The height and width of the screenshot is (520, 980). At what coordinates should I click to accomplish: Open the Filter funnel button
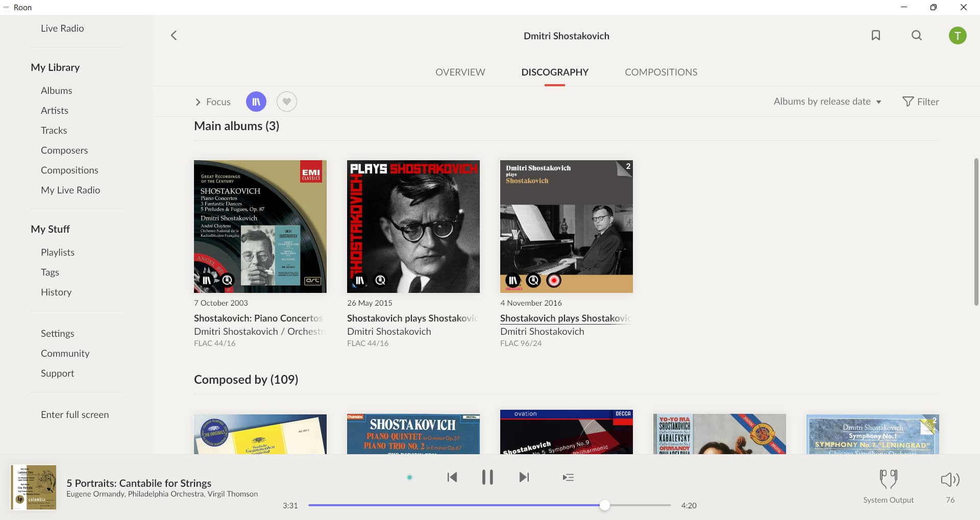pos(921,102)
